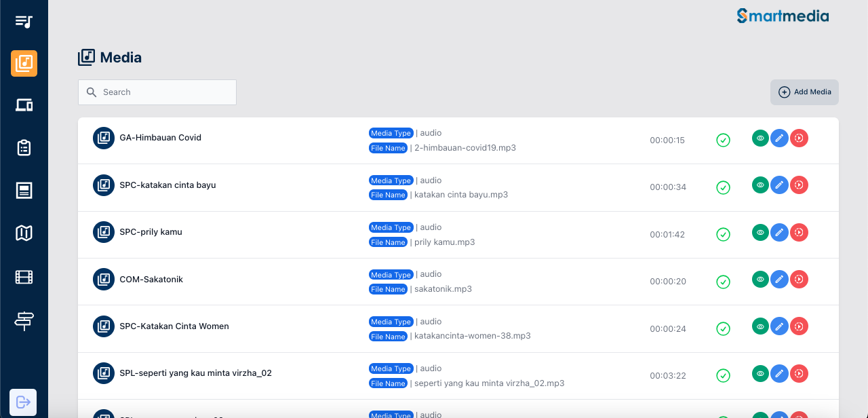This screenshot has height=418, width=868.
Task: View GA-Himbauan Covid with the eye icon
Action: point(761,138)
